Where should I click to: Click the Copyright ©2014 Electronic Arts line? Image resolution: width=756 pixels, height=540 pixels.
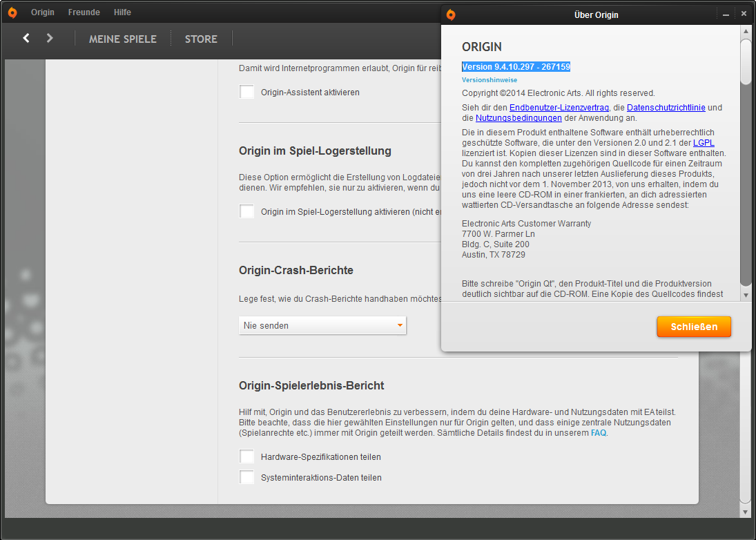click(559, 93)
